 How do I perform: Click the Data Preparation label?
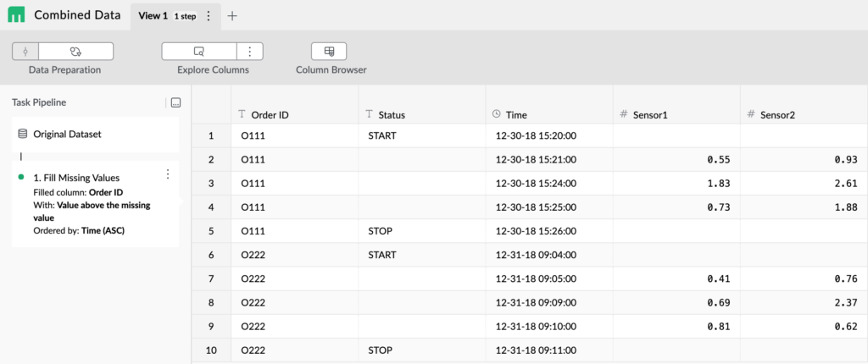[x=64, y=70]
